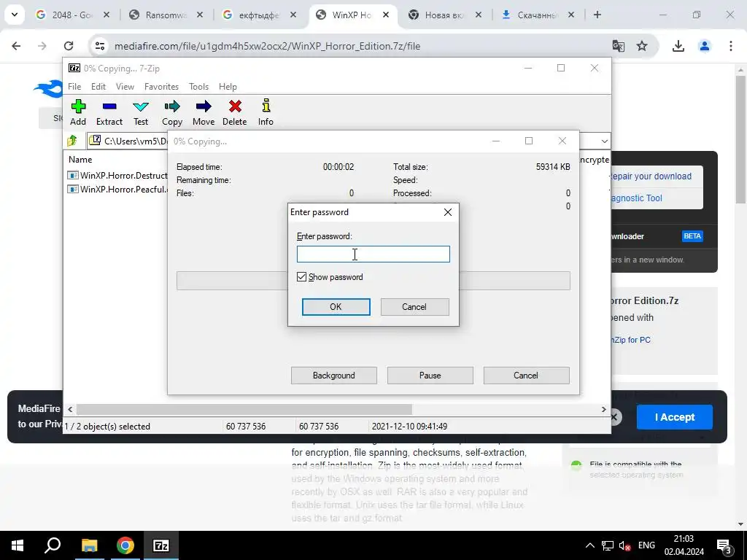Viewport: 747px width, 560px height.
Task: Open the Chrome profile icon
Action: [x=704, y=46]
